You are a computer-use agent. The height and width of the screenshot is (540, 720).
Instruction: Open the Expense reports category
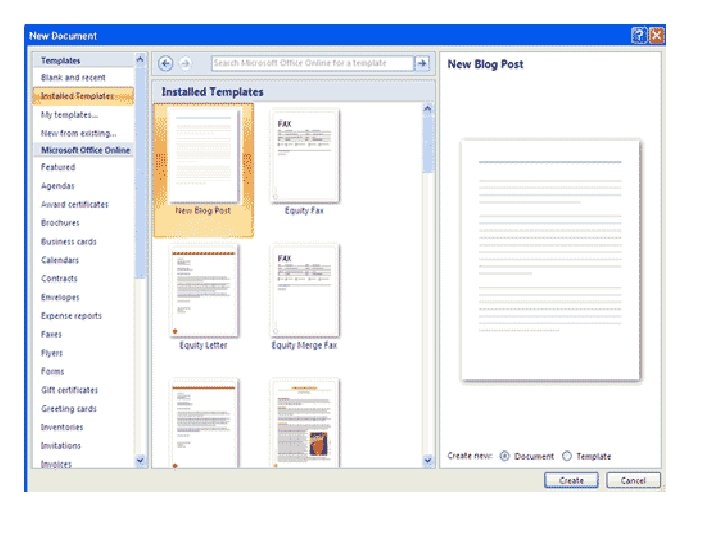tap(71, 315)
